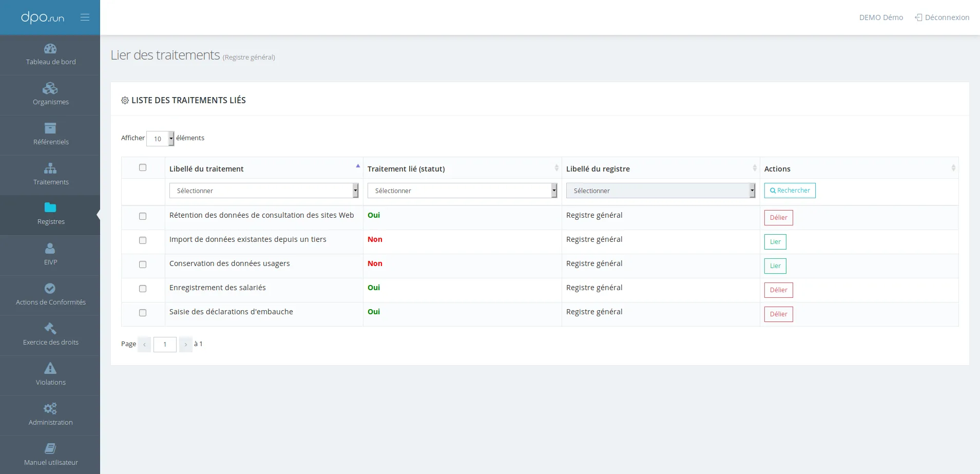This screenshot has height=474, width=980.
Task: Click the dpo.run logo
Action: pos(43,17)
